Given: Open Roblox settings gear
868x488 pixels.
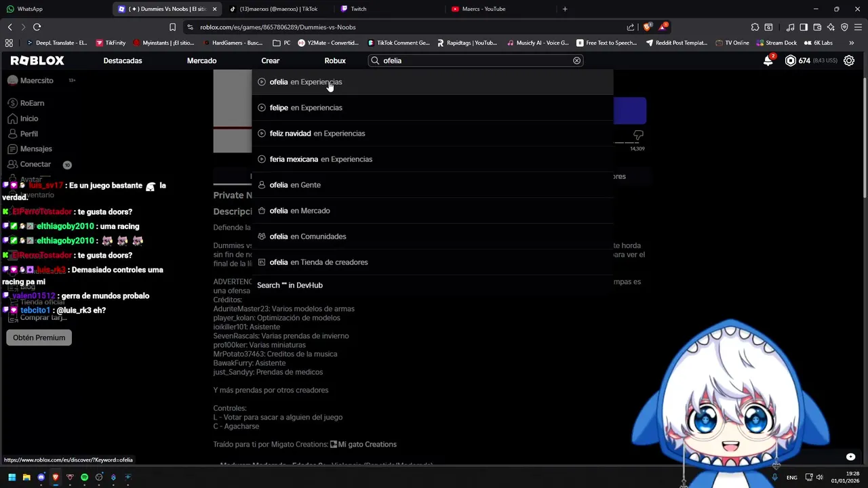Looking at the screenshot, I should [x=848, y=60].
